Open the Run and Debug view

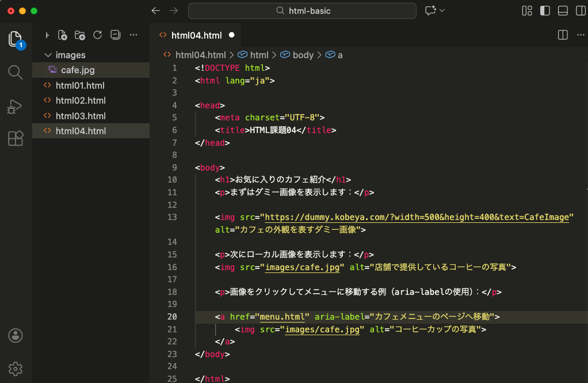16,106
